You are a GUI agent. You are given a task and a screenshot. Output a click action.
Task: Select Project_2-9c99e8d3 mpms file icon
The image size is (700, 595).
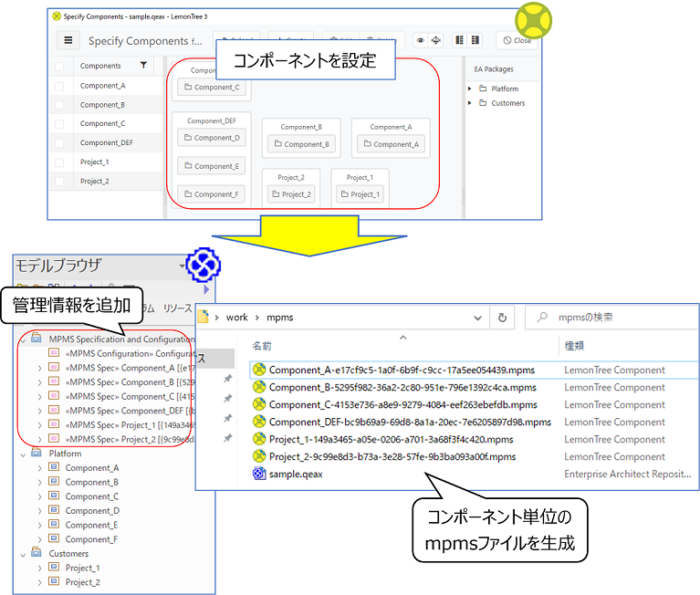259,456
